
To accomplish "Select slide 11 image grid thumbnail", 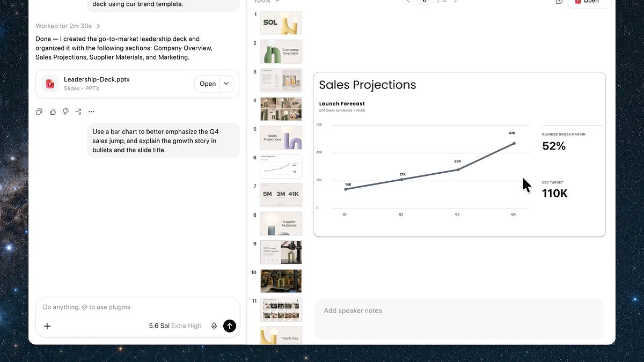I will coord(281,309).
